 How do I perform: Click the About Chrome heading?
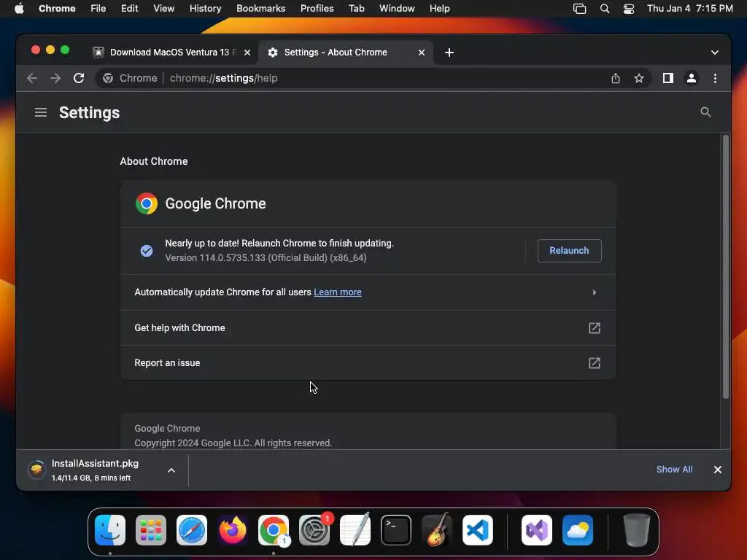coord(154,161)
